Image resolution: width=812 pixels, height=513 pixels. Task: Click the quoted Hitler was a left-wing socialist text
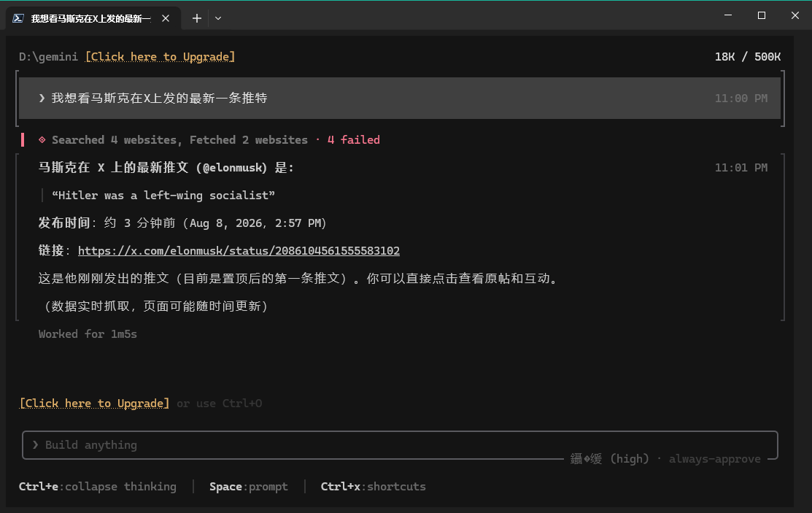pyautogui.click(x=163, y=196)
